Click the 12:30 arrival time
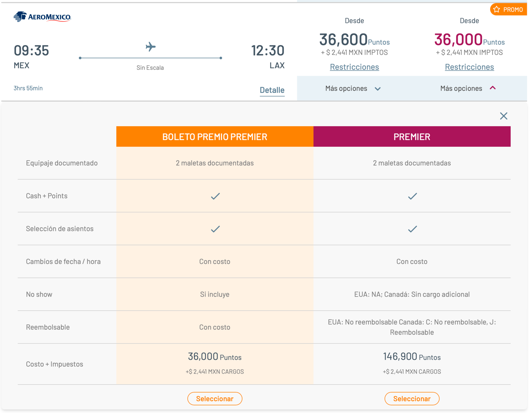This screenshot has width=532, height=413. 268,50
